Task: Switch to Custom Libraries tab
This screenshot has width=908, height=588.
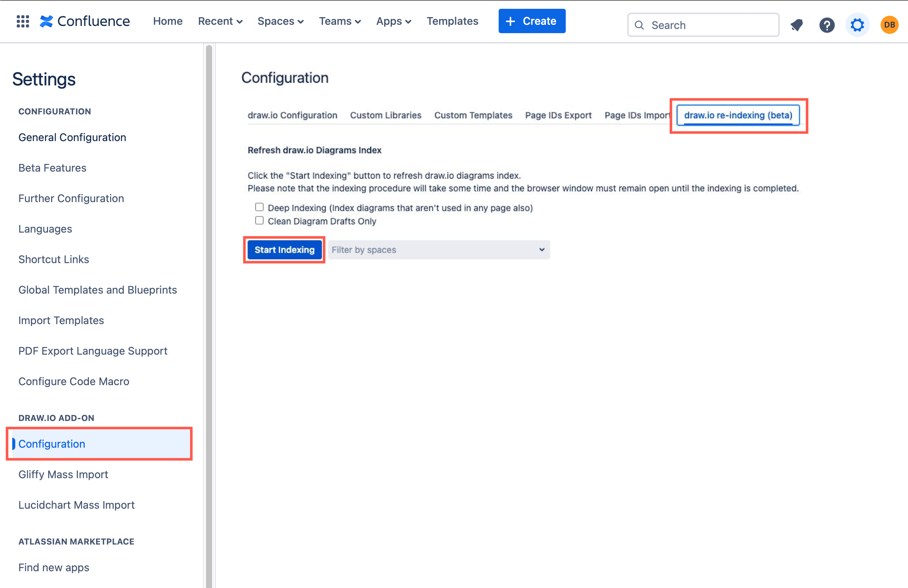Action: [x=385, y=115]
